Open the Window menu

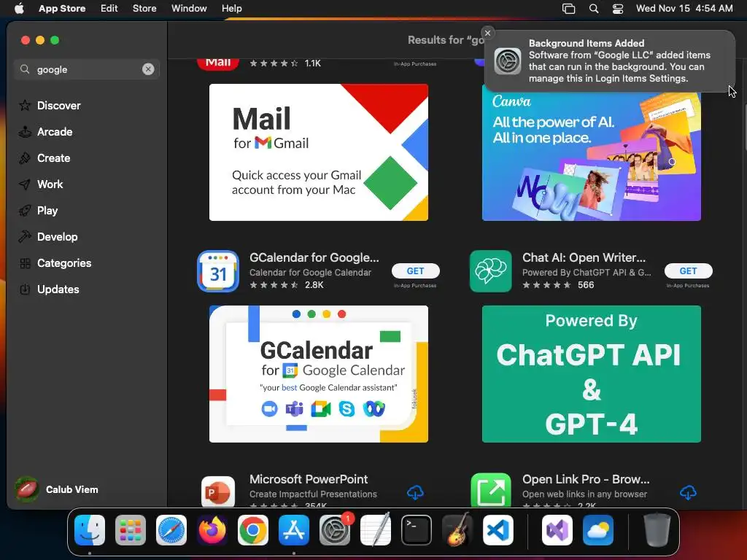point(189,8)
